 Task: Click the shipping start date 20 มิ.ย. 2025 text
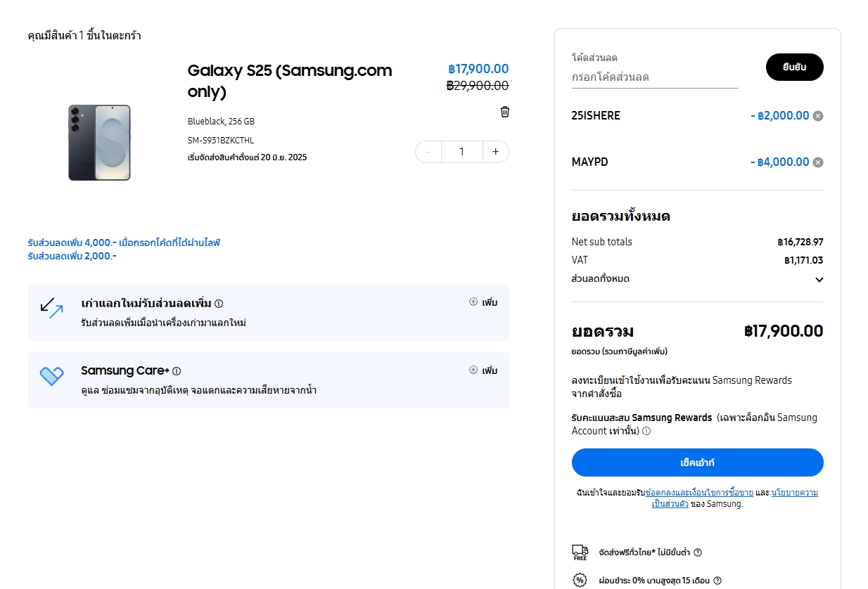pyautogui.click(x=248, y=157)
